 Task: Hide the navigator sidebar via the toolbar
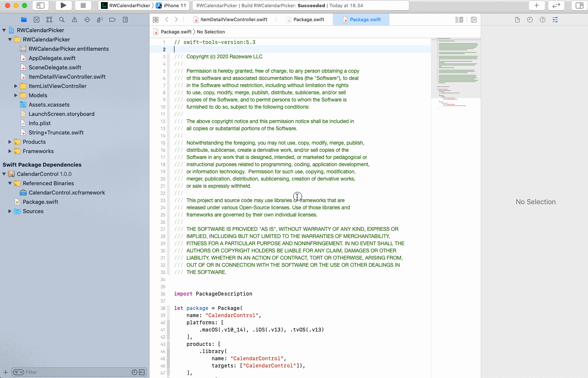(41, 5)
